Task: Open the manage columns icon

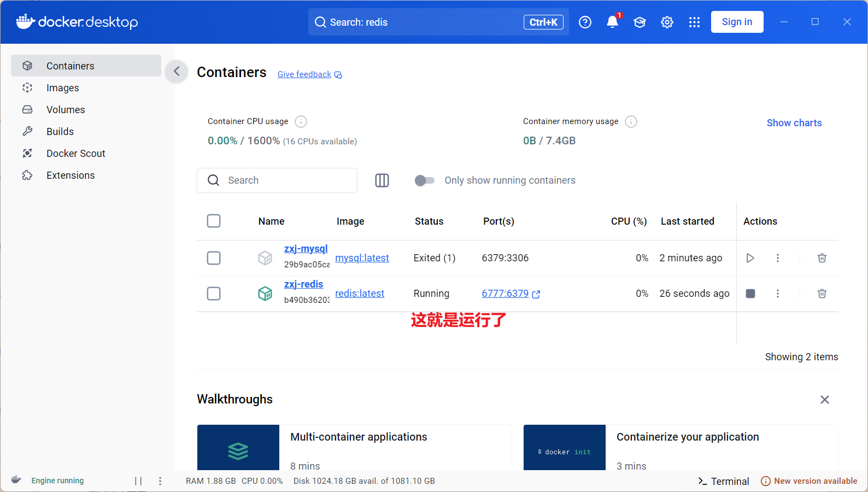Action: [382, 180]
